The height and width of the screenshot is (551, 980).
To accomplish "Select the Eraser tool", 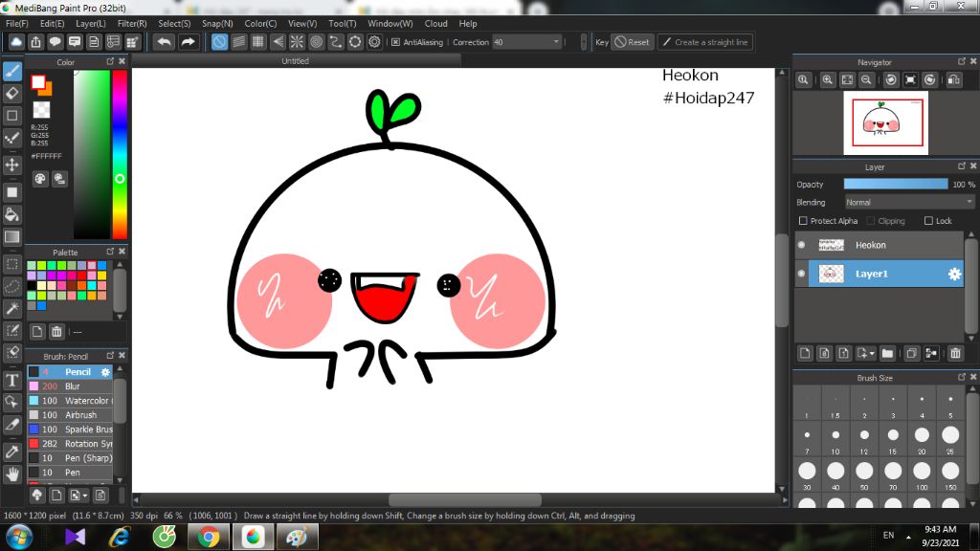I will 12,93.
